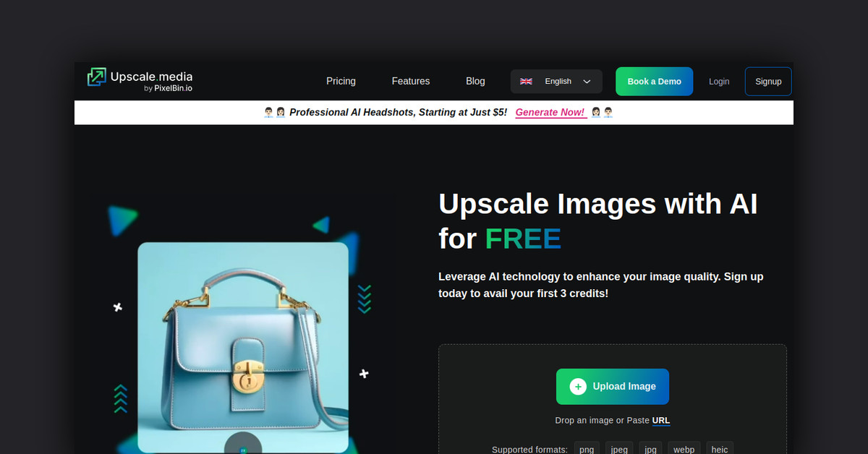This screenshot has height=454, width=868.
Task: Click the Book a Demo button
Action: [654, 81]
